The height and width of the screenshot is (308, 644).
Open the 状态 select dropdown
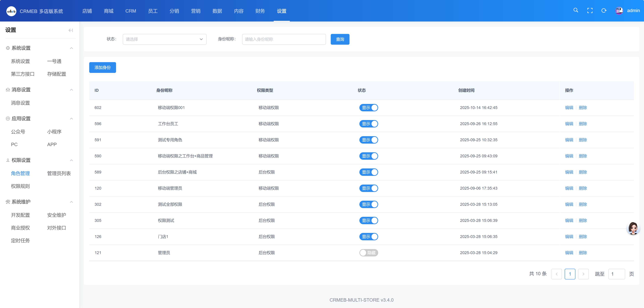pos(164,39)
